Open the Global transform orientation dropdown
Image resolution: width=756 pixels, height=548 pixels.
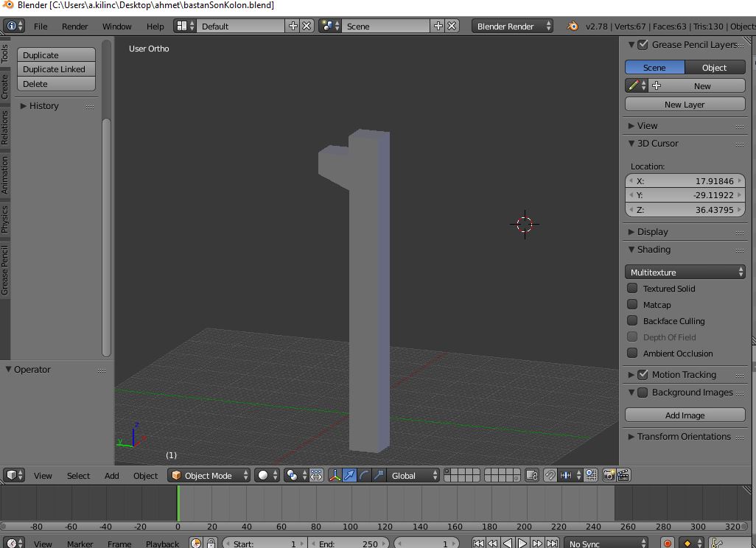pos(410,475)
